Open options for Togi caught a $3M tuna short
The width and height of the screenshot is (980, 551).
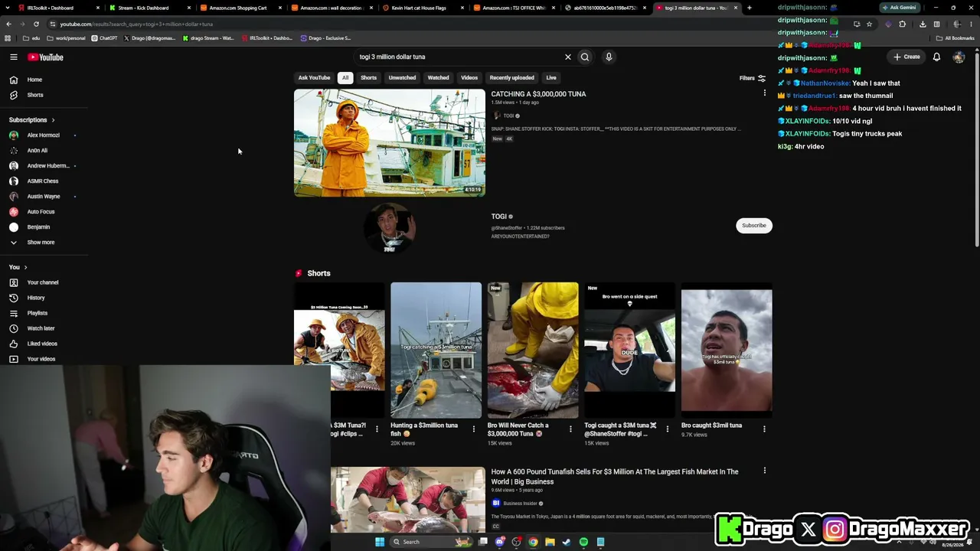coord(668,429)
